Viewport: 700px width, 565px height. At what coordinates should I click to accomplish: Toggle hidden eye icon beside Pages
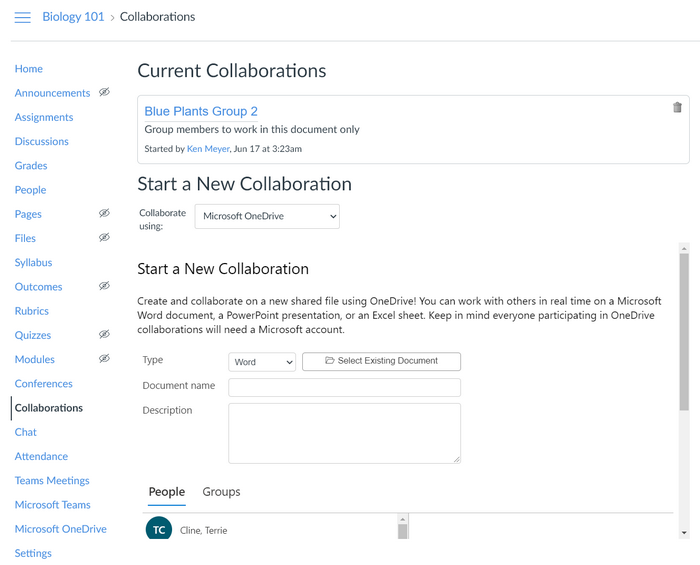point(104,213)
